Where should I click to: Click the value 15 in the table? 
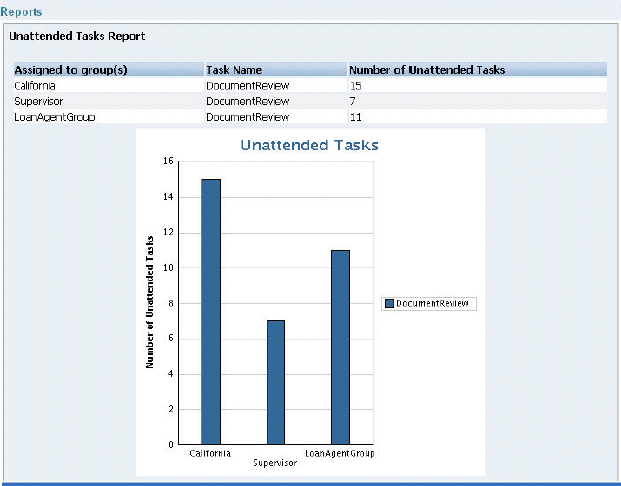click(x=355, y=86)
